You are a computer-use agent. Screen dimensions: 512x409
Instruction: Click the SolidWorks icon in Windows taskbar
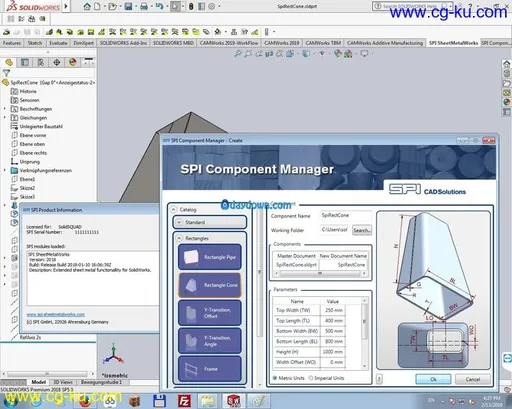pos(234,400)
